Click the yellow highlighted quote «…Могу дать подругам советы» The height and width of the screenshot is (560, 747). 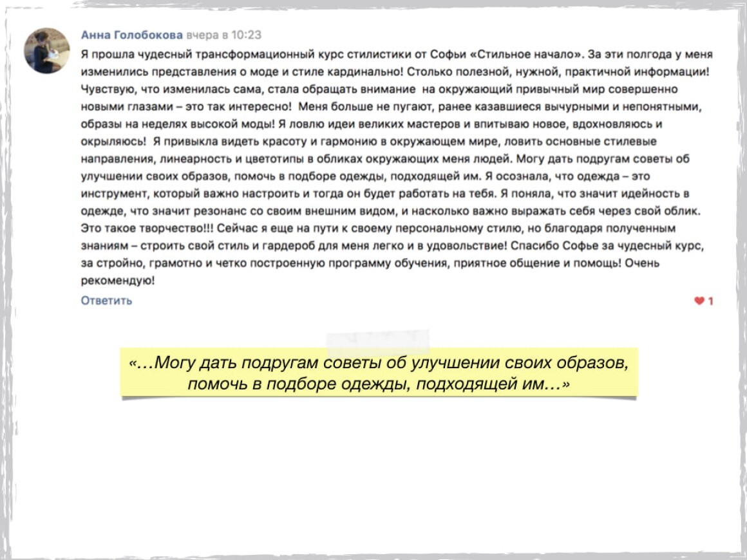click(379, 373)
